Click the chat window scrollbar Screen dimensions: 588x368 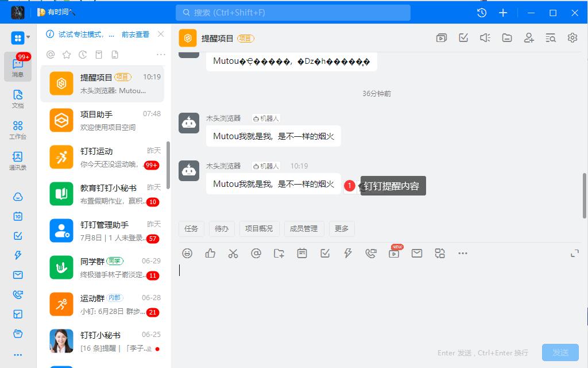pos(584,195)
